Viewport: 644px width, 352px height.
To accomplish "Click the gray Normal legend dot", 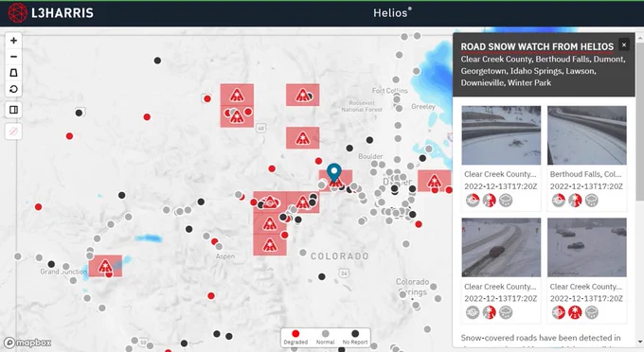I will 325,333.
